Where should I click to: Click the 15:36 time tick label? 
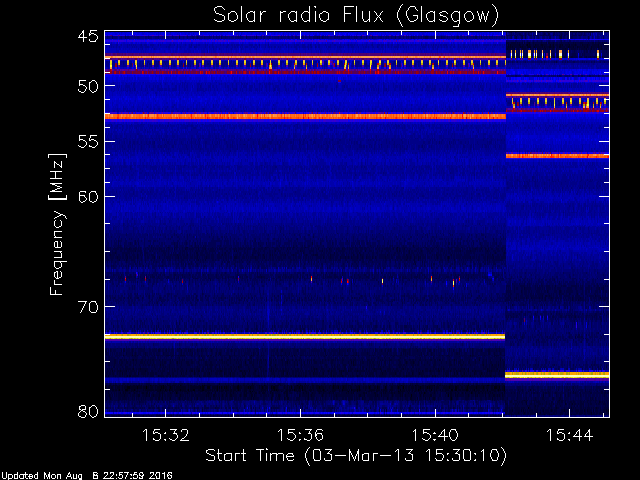click(x=300, y=435)
